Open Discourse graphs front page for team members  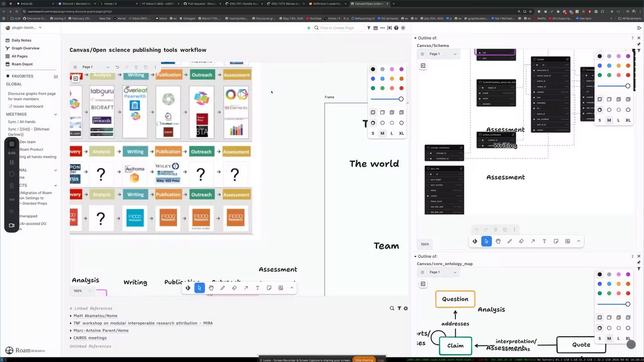32,96
